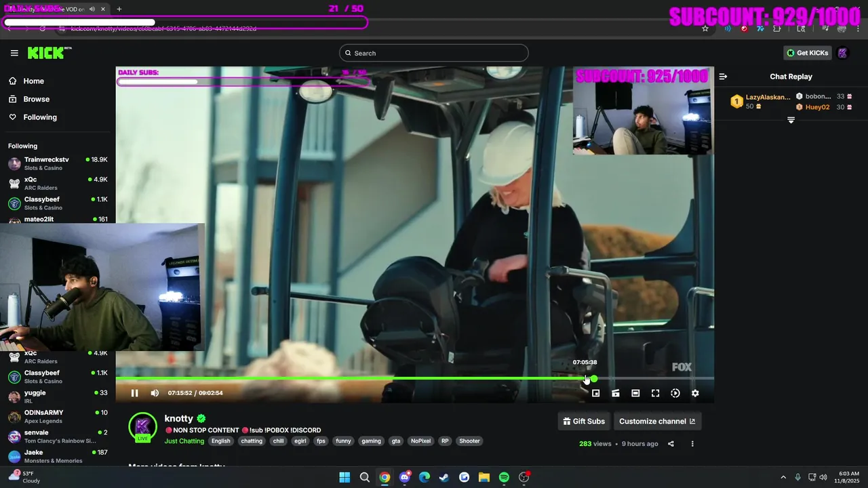This screenshot has width=868, height=488.
Task: Select the chatting tag
Action: 252,441
